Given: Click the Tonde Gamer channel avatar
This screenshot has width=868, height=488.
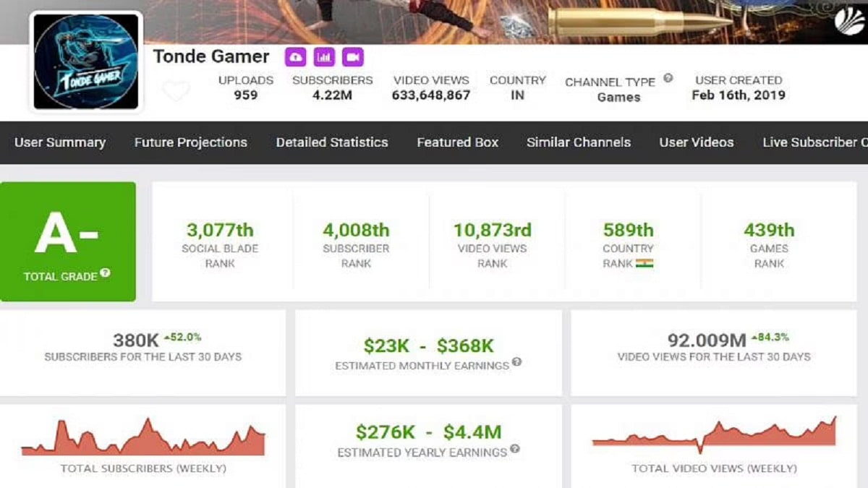Looking at the screenshot, I should tap(86, 61).
